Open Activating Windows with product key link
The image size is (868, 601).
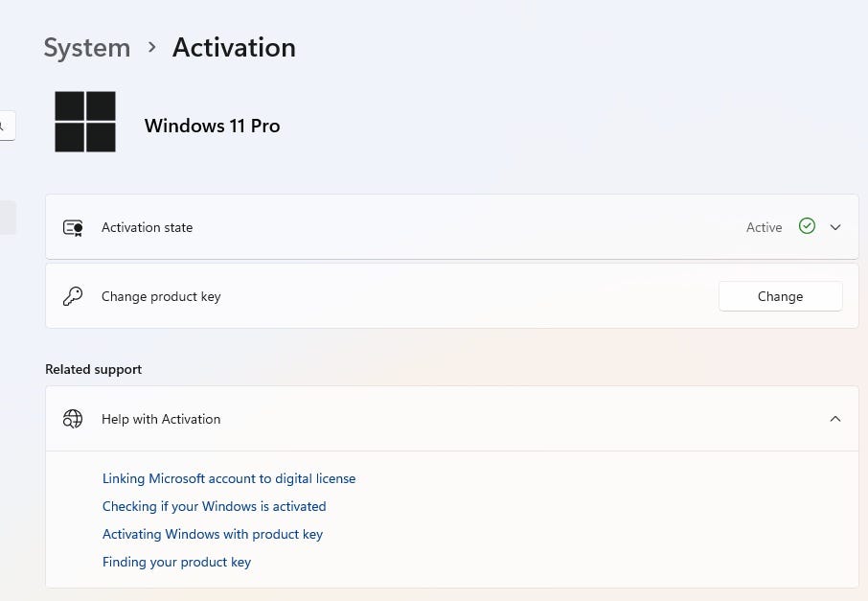[x=213, y=534]
